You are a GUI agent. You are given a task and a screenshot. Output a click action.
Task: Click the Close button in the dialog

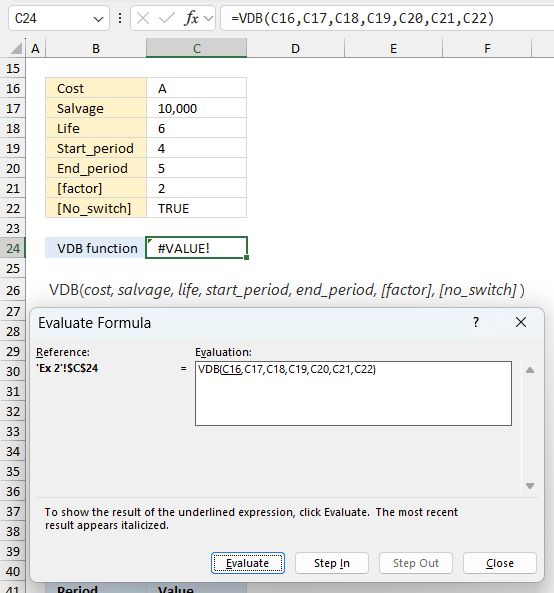(500, 563)
